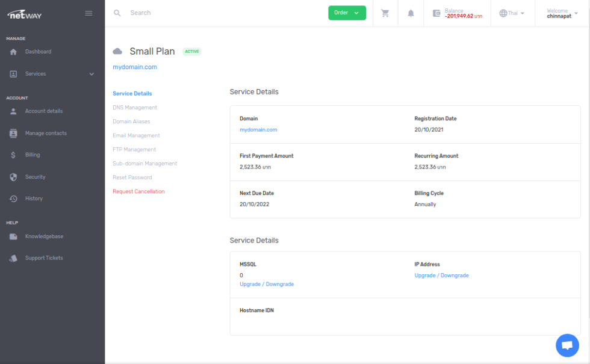Screen dimensions: 590x364
Task: Click the Dashboard home icon
Action: click(13, 52)
